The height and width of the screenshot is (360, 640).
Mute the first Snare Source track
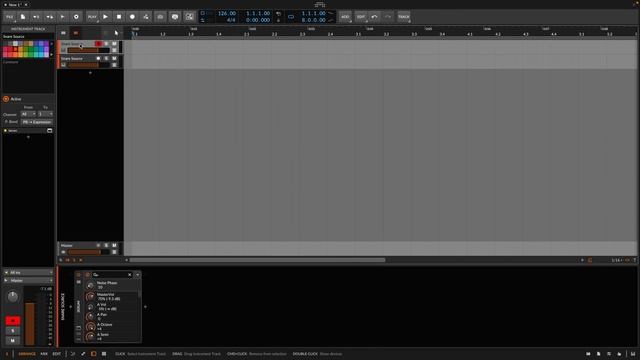pyautogui.click(x=114, y=44)
